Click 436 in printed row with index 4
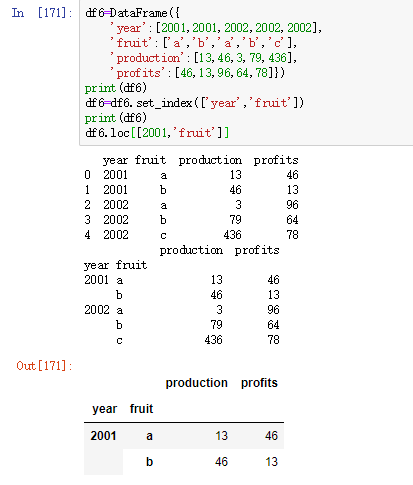The width and height of the screenshot is (413, 485). [x=232, y=235]
